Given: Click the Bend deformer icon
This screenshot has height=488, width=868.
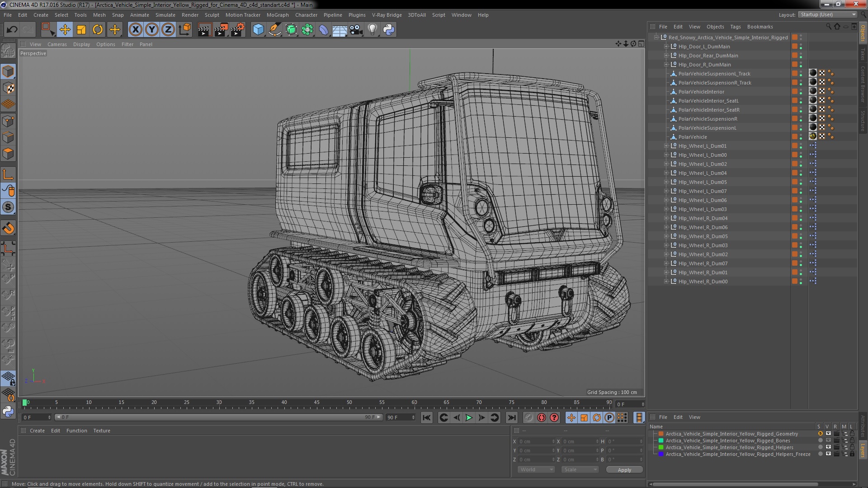Looking at the screenshot, I should pyautogui.click(x=324, y=30).
